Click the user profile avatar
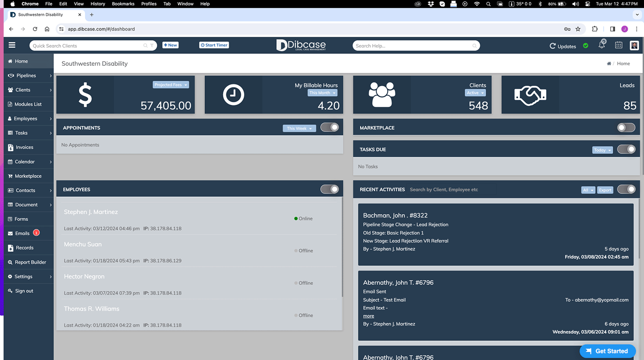This screenshot has height=360, width=644. (x=634, y=45)
